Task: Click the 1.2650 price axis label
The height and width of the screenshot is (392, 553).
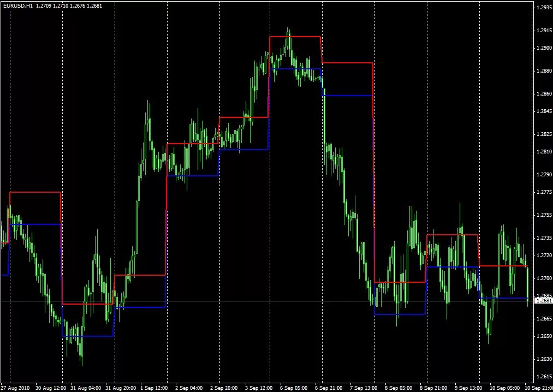Action: (x=544, y=336)
